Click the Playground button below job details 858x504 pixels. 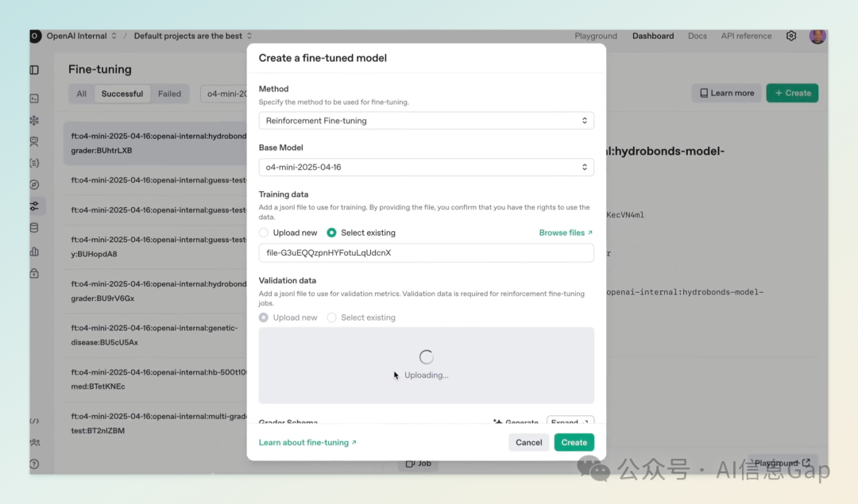[782, 463]
